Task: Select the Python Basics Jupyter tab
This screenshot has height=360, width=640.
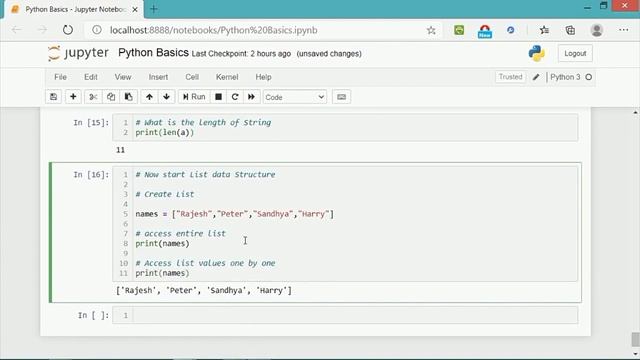Action: pyautogui.click(x=75, y=9)
